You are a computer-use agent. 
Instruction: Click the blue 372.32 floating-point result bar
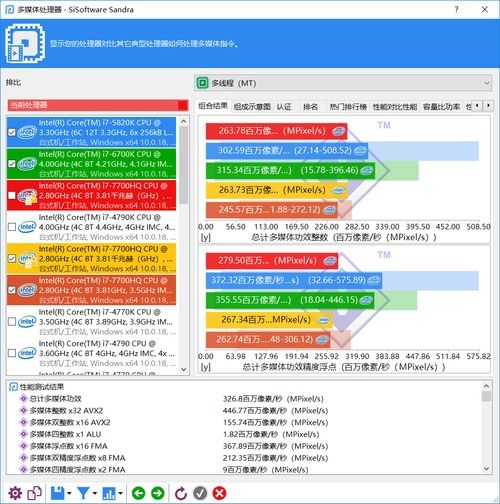[x=294, y=280]
